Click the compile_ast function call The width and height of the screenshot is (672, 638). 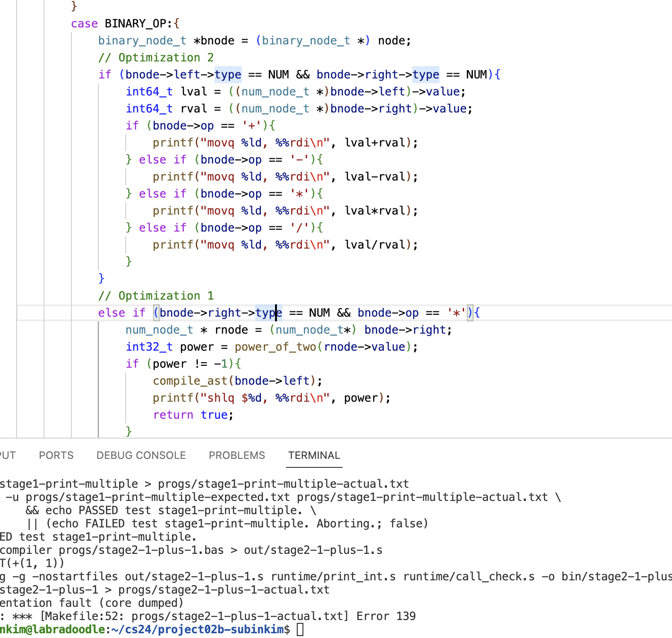point(190,381)
